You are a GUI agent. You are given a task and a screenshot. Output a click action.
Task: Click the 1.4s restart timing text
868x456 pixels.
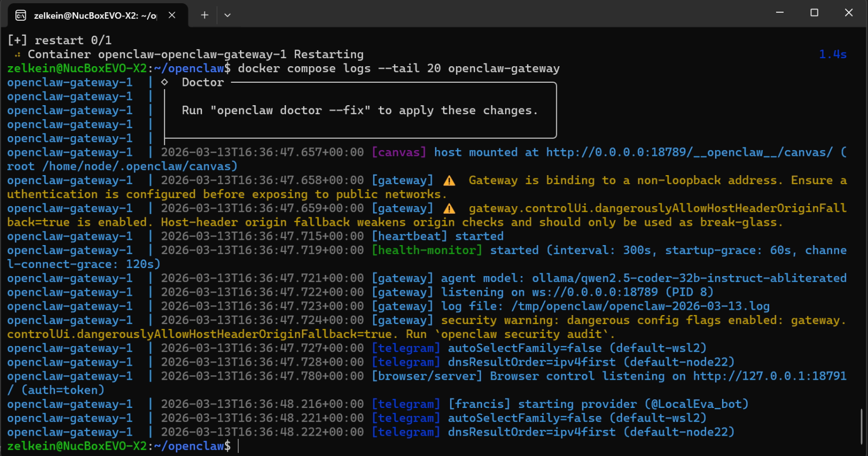click(x=832, y=54)
